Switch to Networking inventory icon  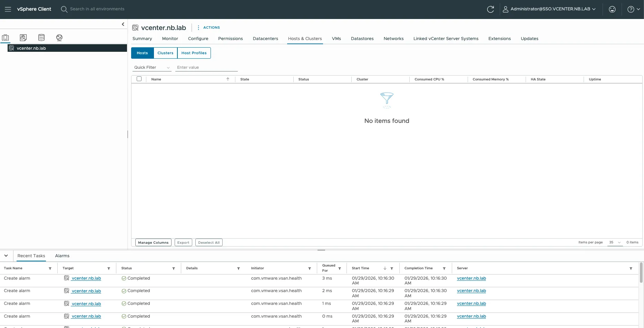point(59,38)
